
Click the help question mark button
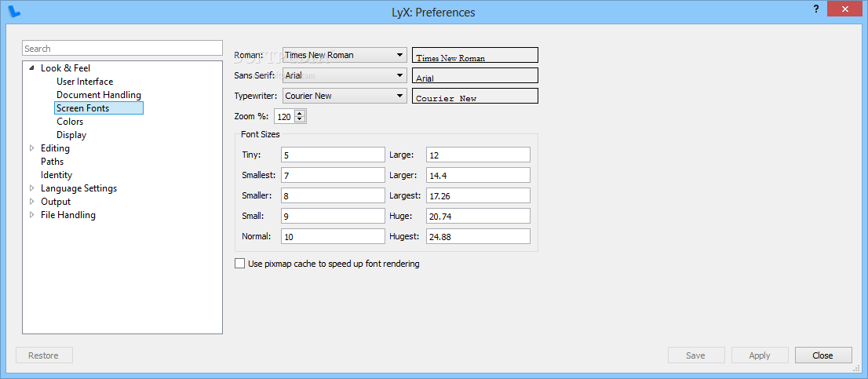pyautogui.click(x=816, y=9)
